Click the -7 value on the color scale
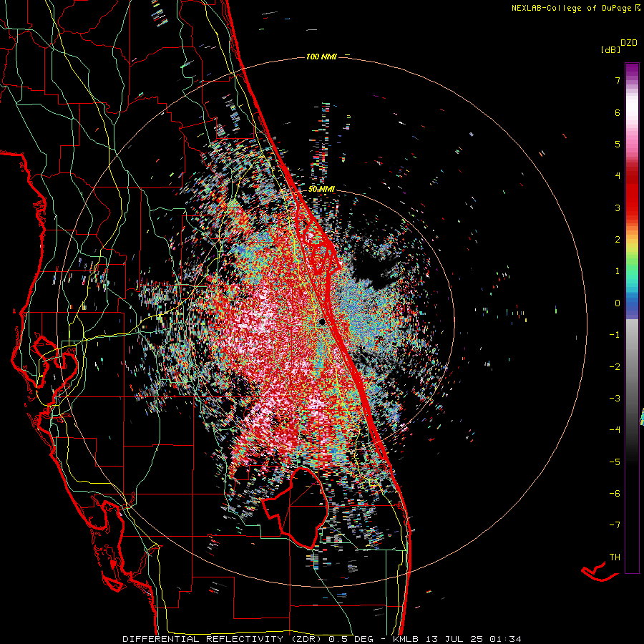The width and height of the screenshot is (644, 644). tap(615, 525)
